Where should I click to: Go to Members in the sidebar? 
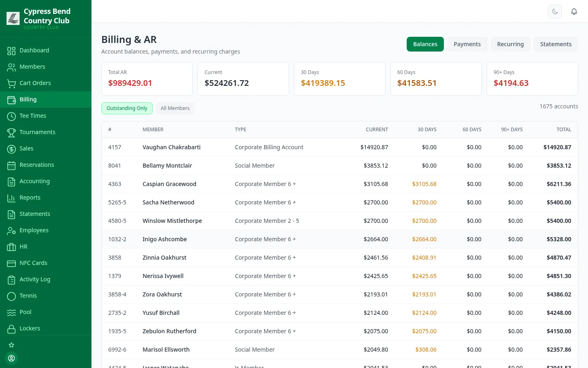46,67
